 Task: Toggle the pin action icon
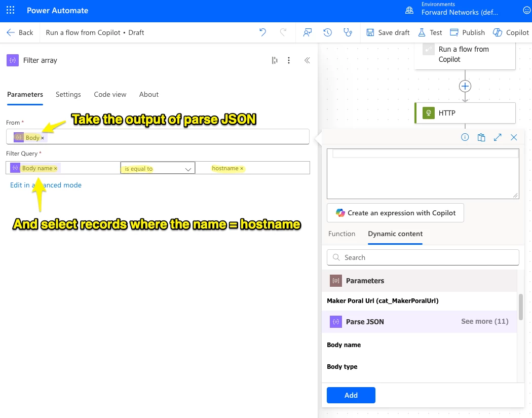[275, 60]
